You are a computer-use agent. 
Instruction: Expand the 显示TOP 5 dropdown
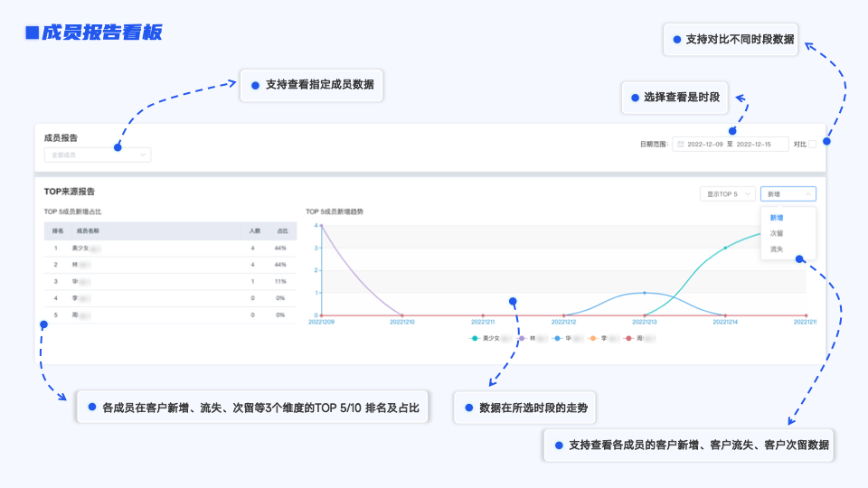point(727,193)
